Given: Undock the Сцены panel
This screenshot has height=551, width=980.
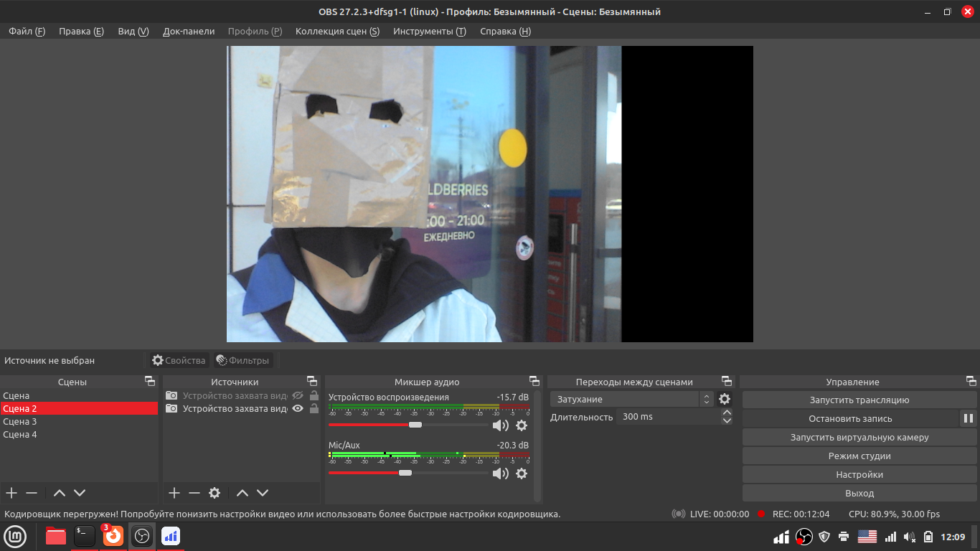Looking at the screenshot, I should [149, 381].
